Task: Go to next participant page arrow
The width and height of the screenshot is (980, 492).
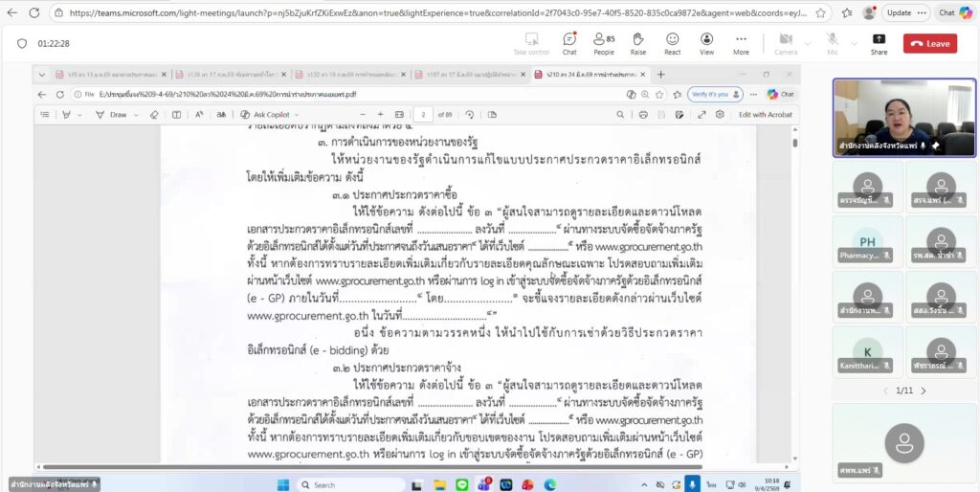Action: coord(923,391)
